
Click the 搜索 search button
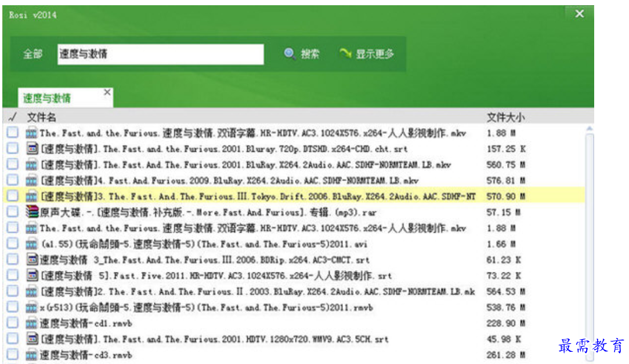tap(302, 54)
